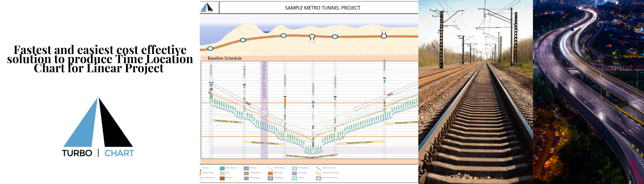Click the 'STATION 5' column label
Screen dimensions: 644x184
(x=335, y=82)
